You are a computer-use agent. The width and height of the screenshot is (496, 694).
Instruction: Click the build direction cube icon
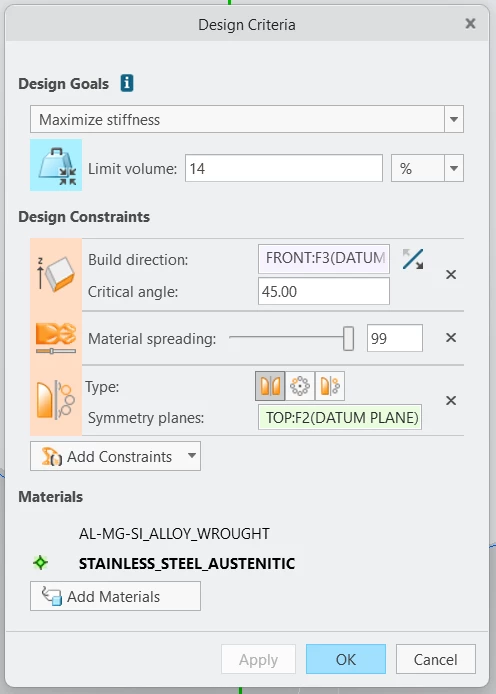tap(56, 274)
